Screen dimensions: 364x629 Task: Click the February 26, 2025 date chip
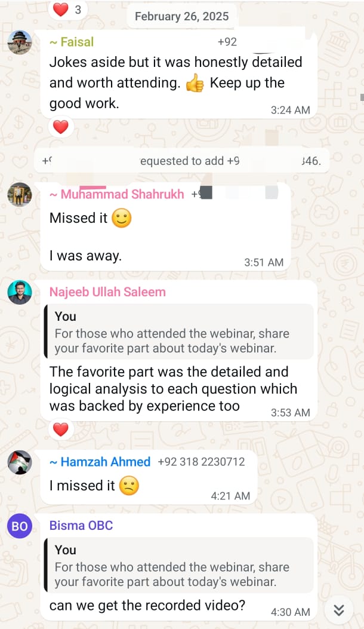[x=181, y=17]
